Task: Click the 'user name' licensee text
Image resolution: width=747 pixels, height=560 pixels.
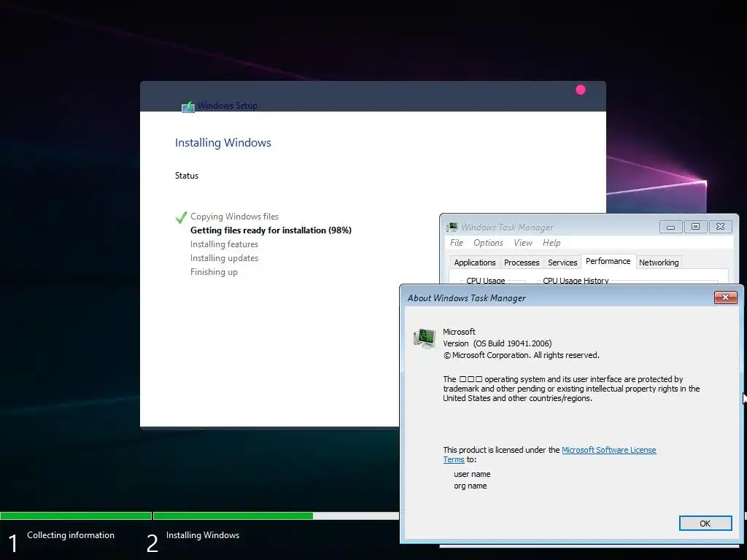Action: point(472,474)
